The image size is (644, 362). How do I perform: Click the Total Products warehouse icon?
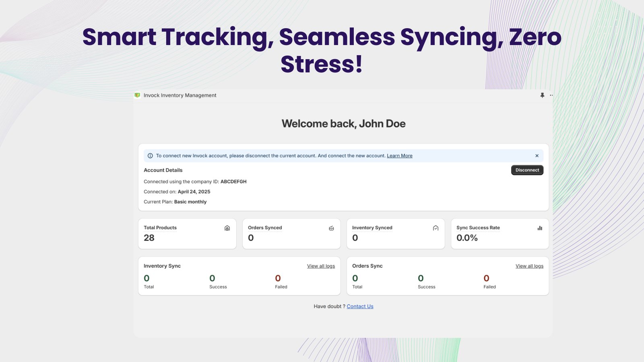pyautogui.click(x=227, y=228)
